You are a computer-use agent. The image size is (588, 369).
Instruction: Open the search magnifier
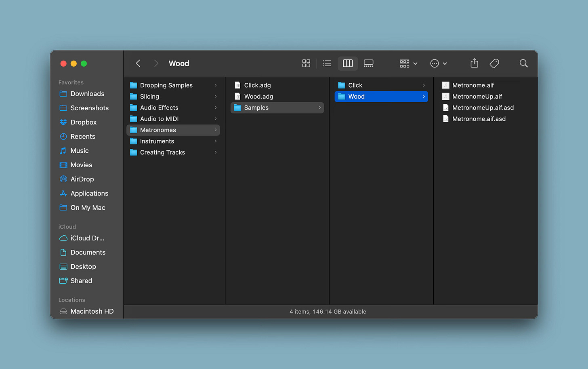(x=524, y=63)
